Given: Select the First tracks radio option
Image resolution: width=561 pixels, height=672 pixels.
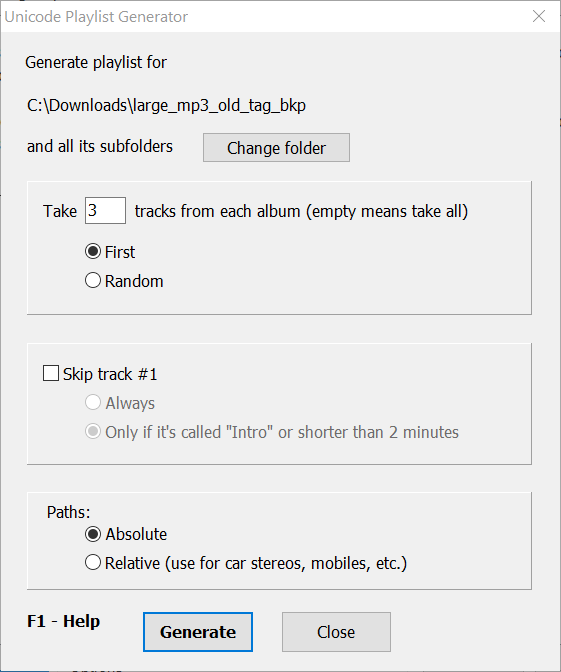Looking at the screenshot, I should (110, 252).
